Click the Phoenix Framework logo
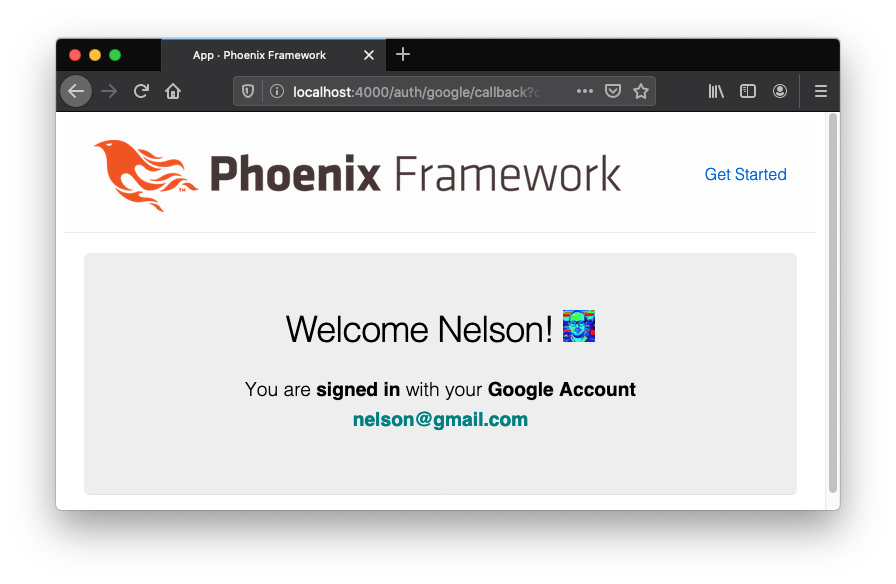 click(x=358, y=174)
